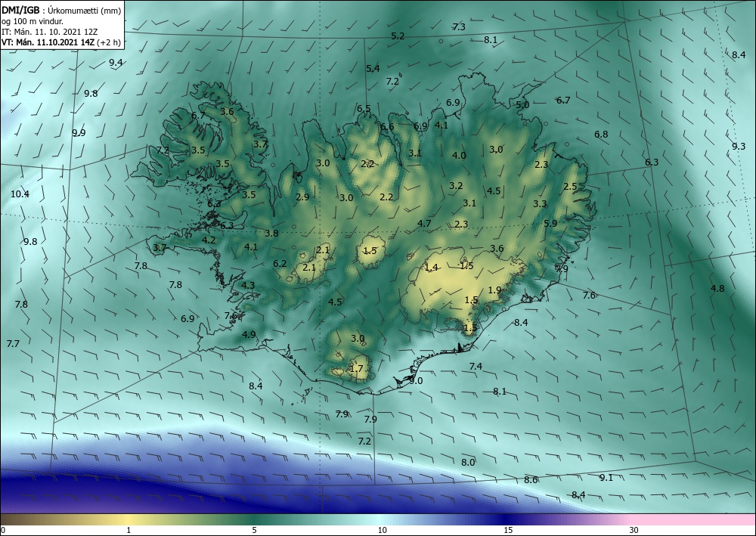Select the 'IT: Mán. 11. 10. 2021 12Z' line
Viewport: 756px width, 536px height.
[x=49, y=32]
